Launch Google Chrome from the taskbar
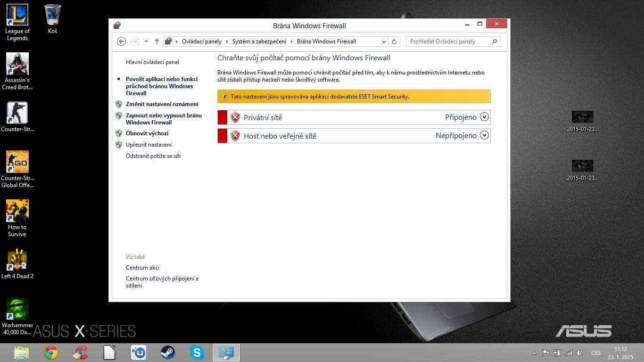The width and height of the screenshot is (644, 362). pos(51,353)
